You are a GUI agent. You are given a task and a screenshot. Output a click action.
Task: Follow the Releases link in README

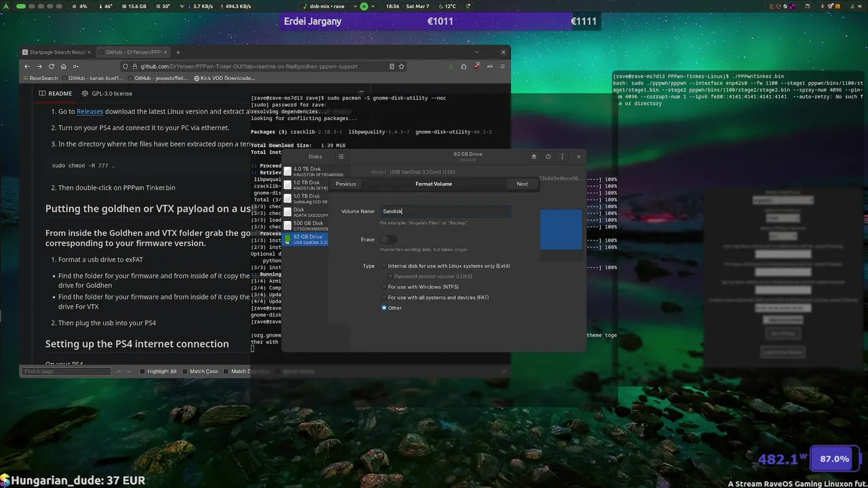(x=90, y=111)
